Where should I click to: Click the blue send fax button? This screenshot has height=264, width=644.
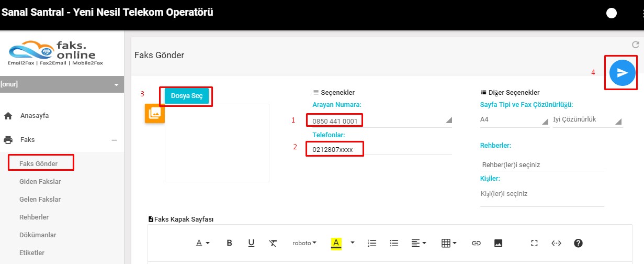pos(622,73)
